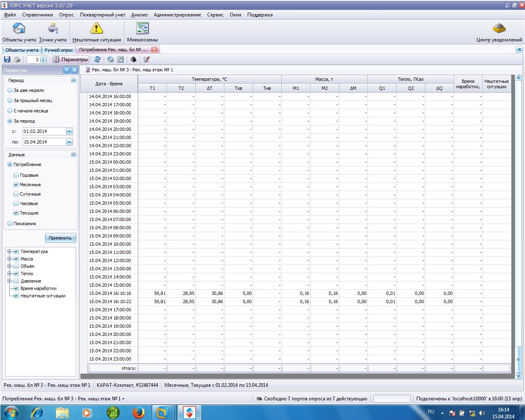The image size is (525, 420).
Task: Open media player icon on taskbar
Action: click(x=87, y=412)
